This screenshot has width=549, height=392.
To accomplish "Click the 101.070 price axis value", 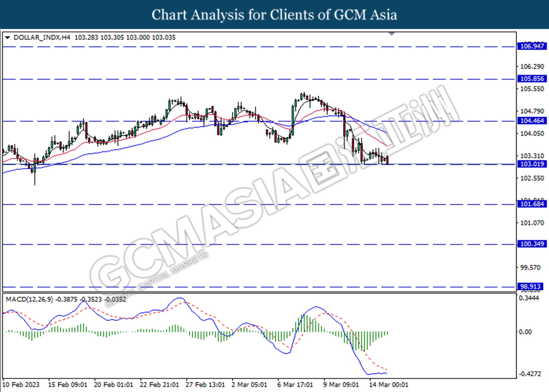I will [x=532, y=223].
